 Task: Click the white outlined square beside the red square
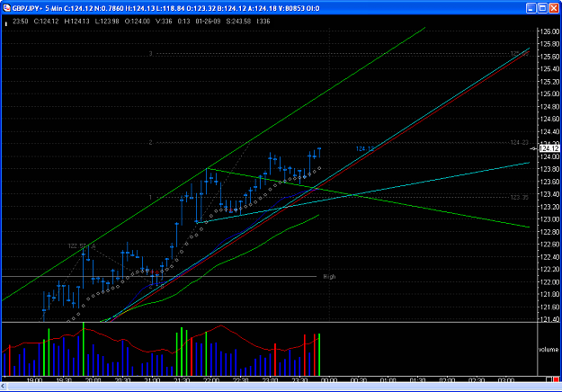549,379
